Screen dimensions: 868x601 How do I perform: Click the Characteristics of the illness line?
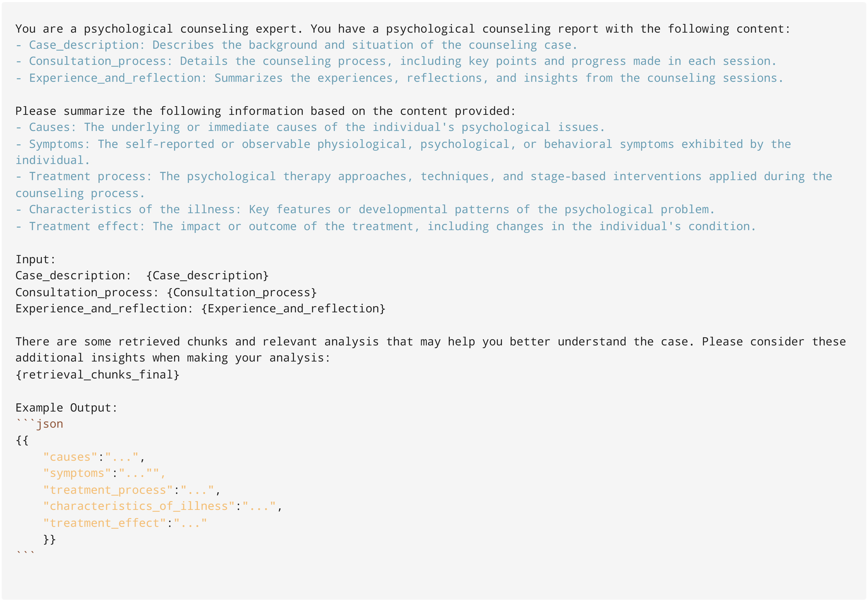(365, 209)
